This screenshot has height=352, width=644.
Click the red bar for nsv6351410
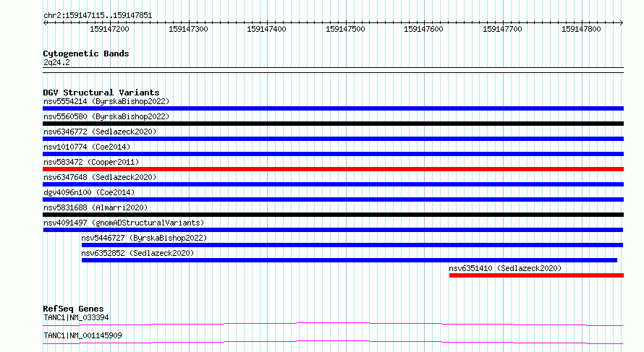pyautogui.click(x=536, y=275)
